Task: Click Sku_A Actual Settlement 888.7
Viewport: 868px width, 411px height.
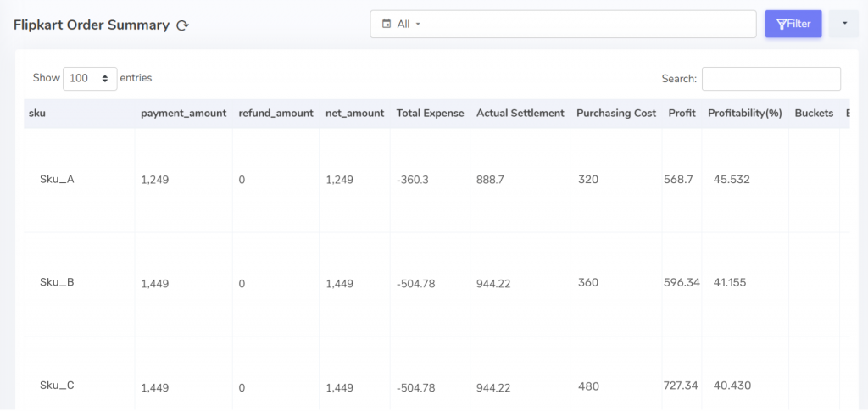Action: [x=490, y=180]
